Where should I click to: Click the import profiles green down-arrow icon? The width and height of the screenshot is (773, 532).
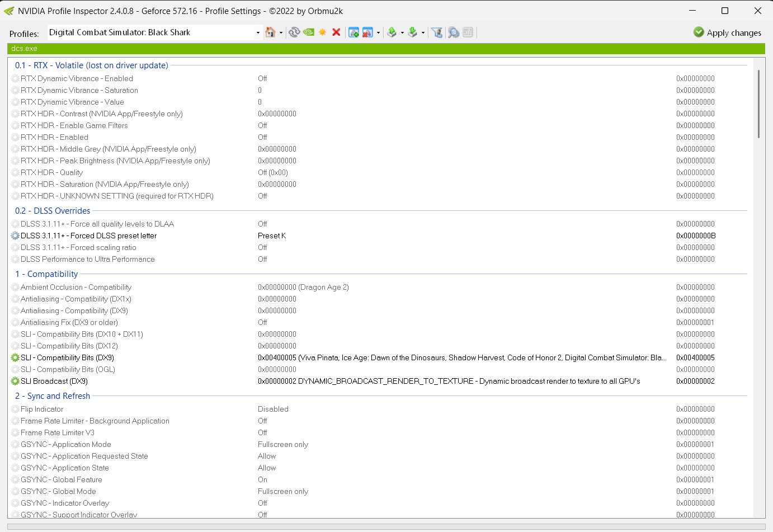point(413,32)
